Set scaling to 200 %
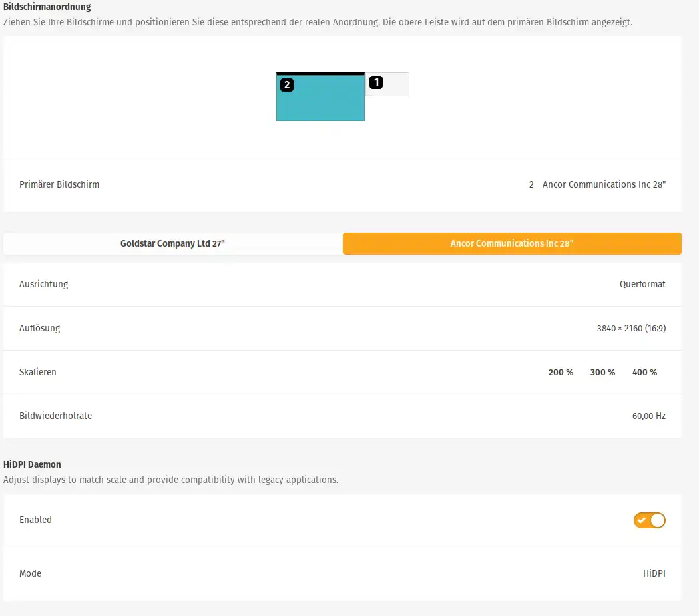This screenshot has width=699, height=616. click(x=561, y=373)
